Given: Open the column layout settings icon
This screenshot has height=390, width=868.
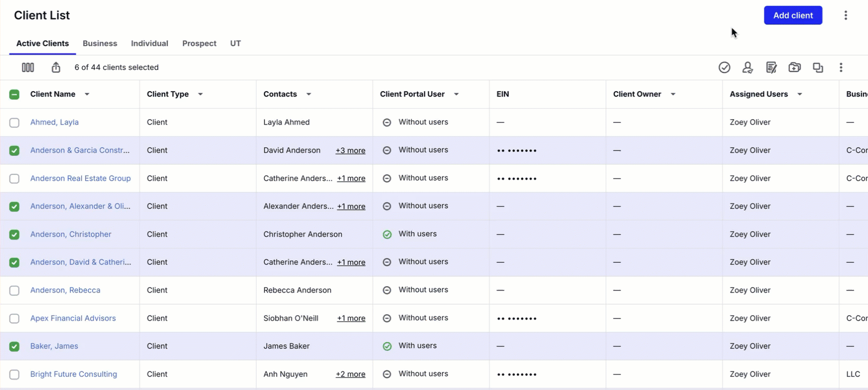Looking at the screenshot, I should pos(28,67).
